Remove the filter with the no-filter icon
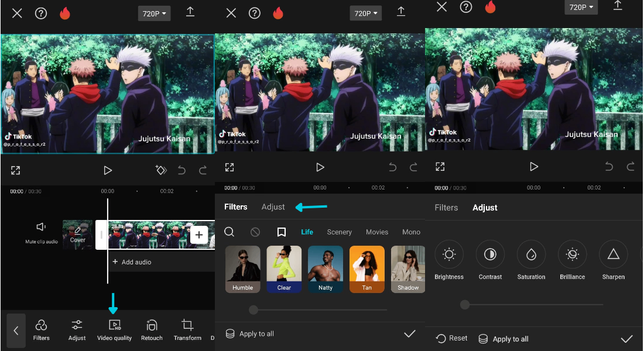 click(x=255, y=232)
